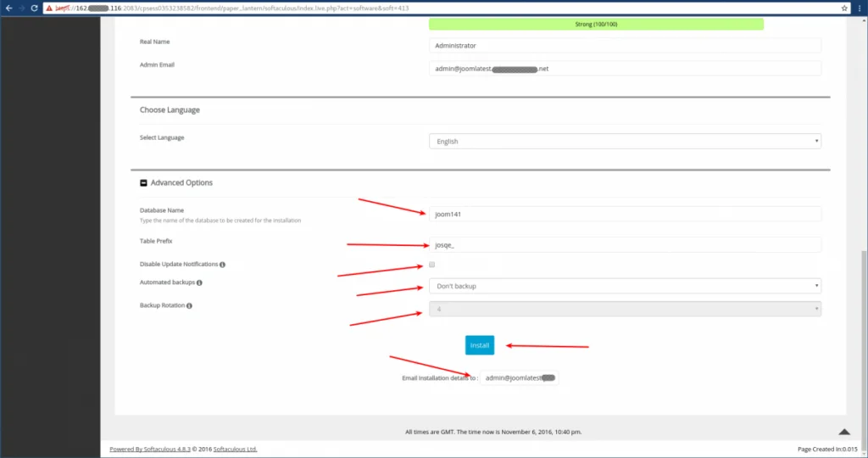The width and height of the screenshot is (868, 458).
Task: Open the Powered By Softaculous 4.8.3 link
Action: [x=150, y=450]
